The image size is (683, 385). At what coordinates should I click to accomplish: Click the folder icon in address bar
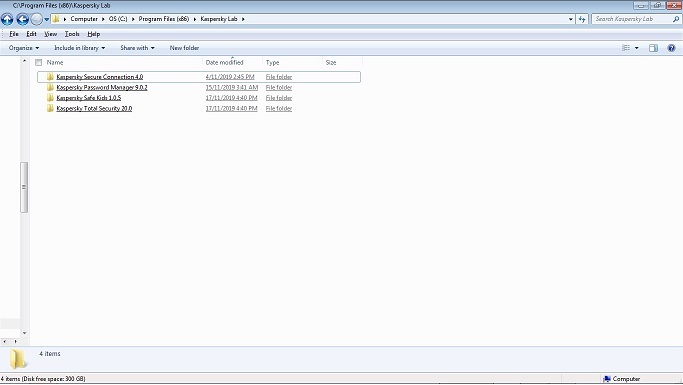[56, 19]
